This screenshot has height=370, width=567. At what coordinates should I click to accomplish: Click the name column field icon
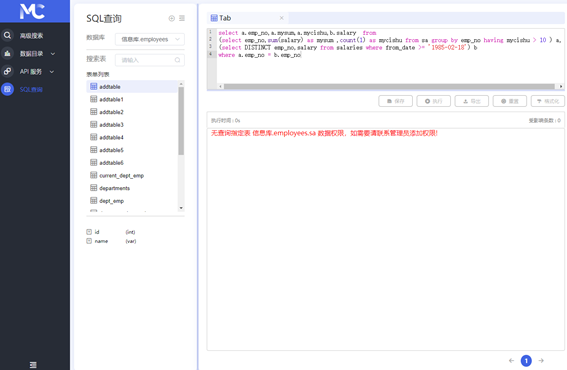point(89,241)
